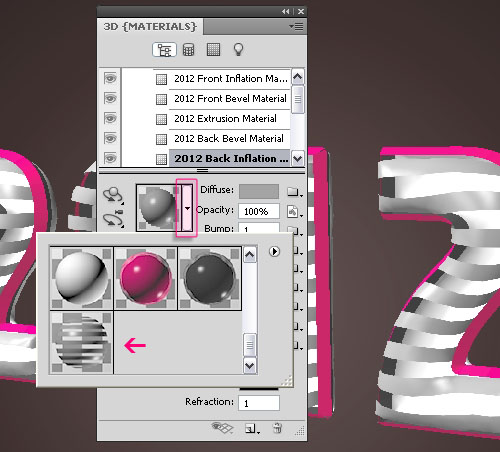Open the Diffuse color swatch
Image resolution: width=500 pixels, height=452 pixels.
pyautogui.click(x=259, y=191)
